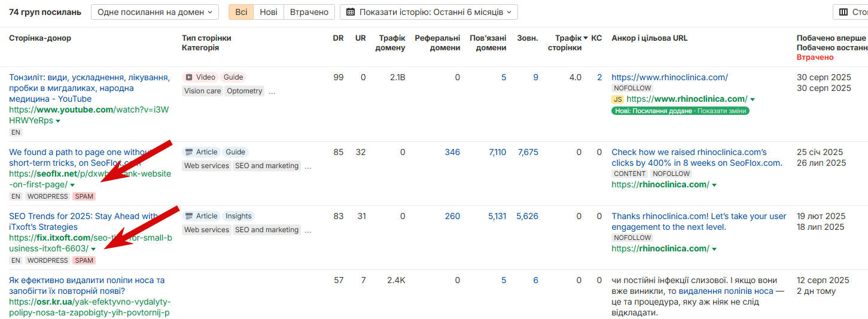Sort by 'Реферальні домени' column
The height and width of the screenshot is (319, 868).
[x=437, y=42]
